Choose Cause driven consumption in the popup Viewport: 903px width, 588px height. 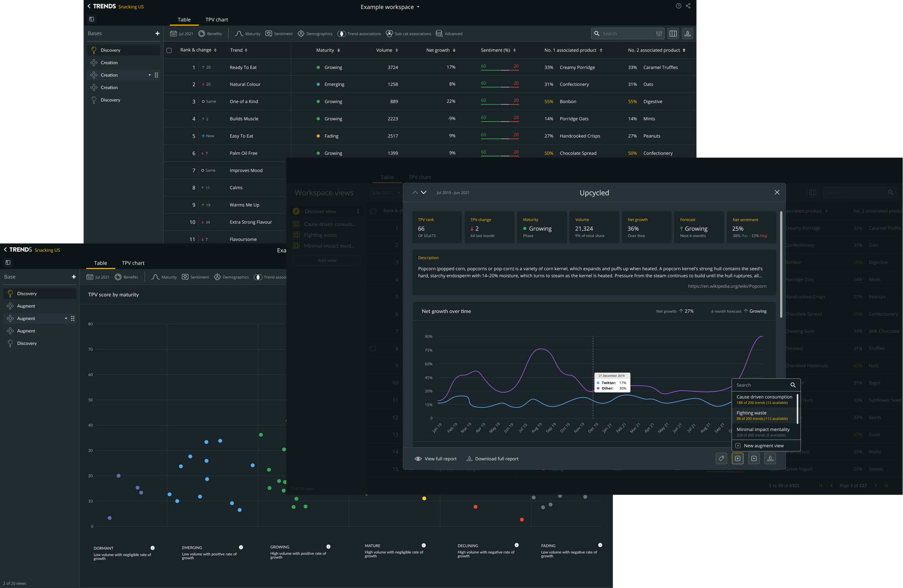tap(765, 399)
